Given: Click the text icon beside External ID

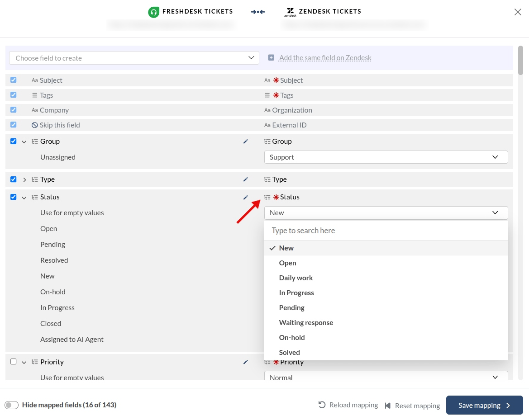Looking at the screenshot, I should (x=267, y=125).
